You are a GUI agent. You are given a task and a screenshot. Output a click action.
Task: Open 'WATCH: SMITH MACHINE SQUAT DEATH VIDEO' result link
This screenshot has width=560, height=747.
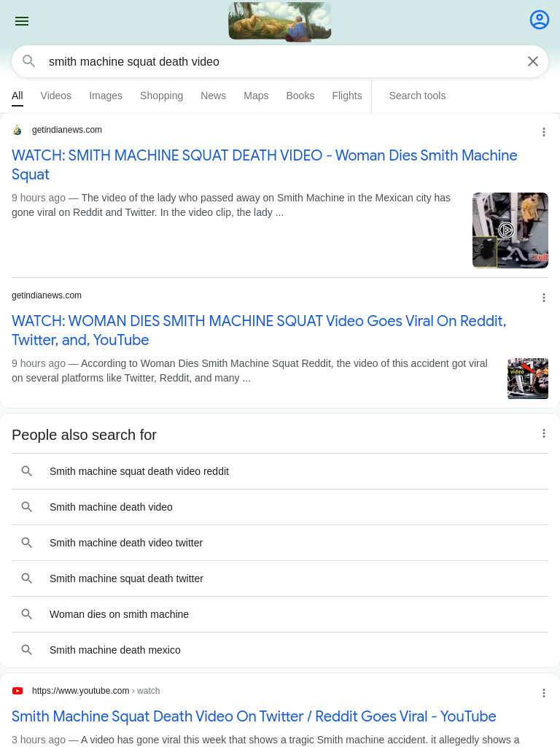(264, 165)
